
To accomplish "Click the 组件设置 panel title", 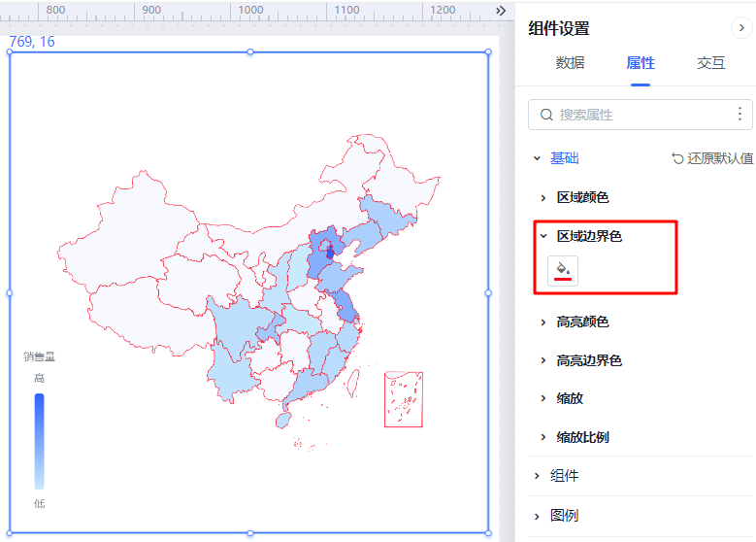I will pyautogui.click(x=559, y=28).
